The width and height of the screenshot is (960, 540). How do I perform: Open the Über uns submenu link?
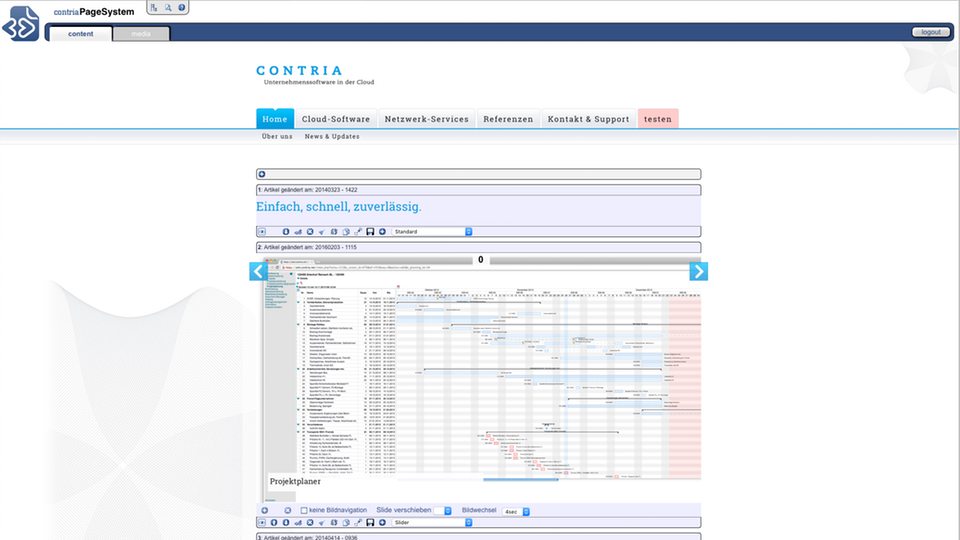(x=277, y=137)
